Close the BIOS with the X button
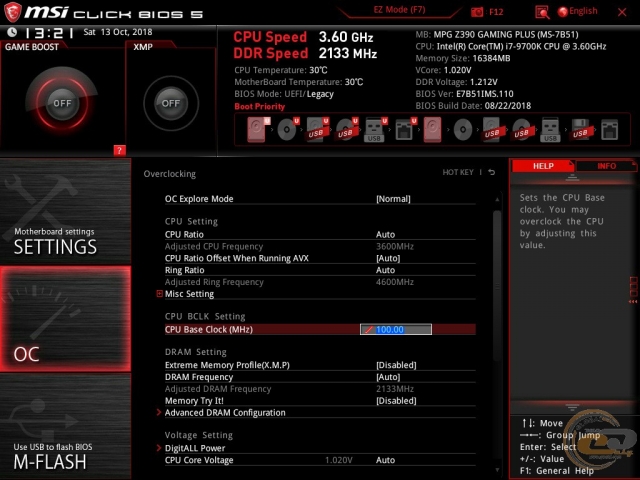Screen dimensions: 640x480 coord(622,12)
